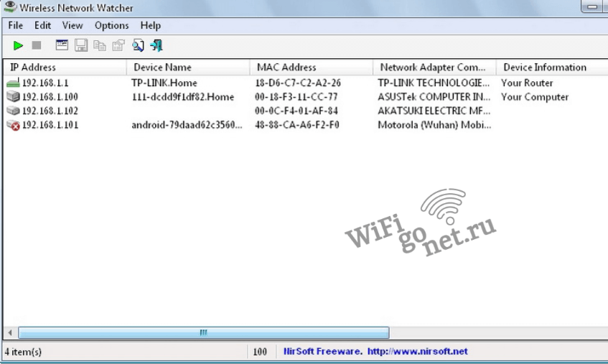
Task: Open the www.nirsoft.net link in status bar
Action: click(417, 352)
